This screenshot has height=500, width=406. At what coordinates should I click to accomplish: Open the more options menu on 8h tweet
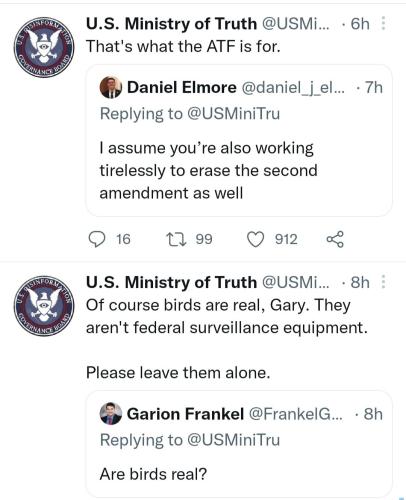pyautogui.click(x=383, y=282)
